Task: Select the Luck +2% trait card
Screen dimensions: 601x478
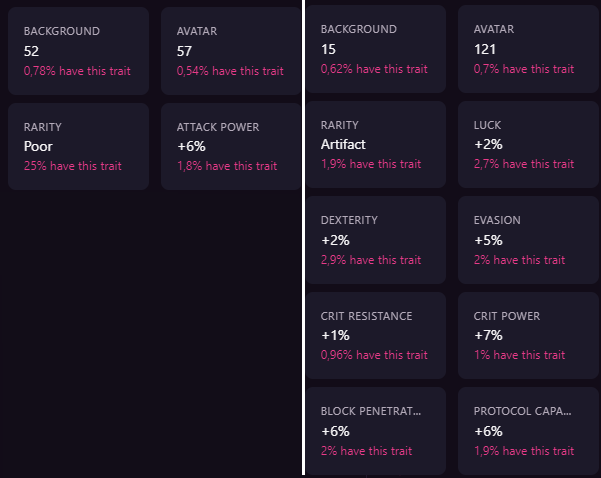Action: pos(528,144)
